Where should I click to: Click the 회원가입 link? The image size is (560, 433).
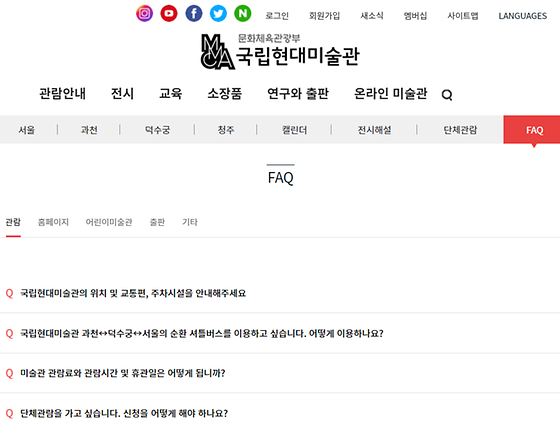click(x=324, y=16)
